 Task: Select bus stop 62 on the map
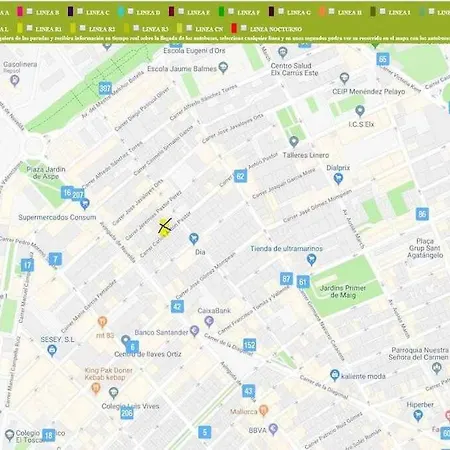pos(240,176)
